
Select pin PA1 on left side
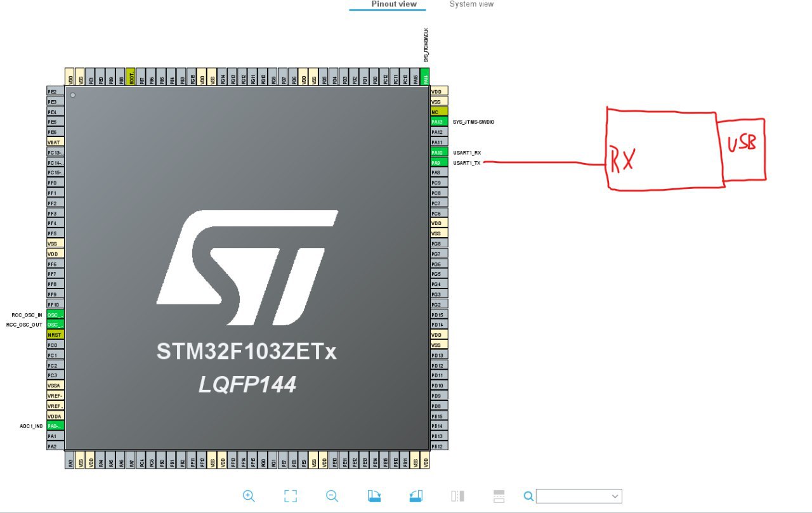pos(56,436)
